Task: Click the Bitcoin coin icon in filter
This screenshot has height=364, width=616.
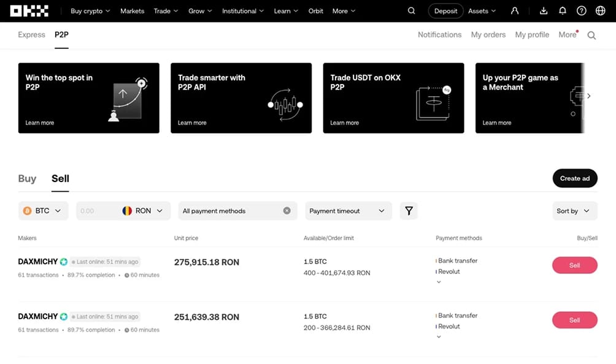Action: pos(27,211)
